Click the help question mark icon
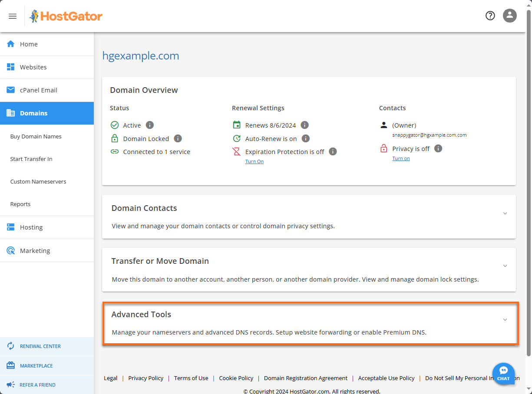This screenshot has height=394, width=532. coord(490,15)
